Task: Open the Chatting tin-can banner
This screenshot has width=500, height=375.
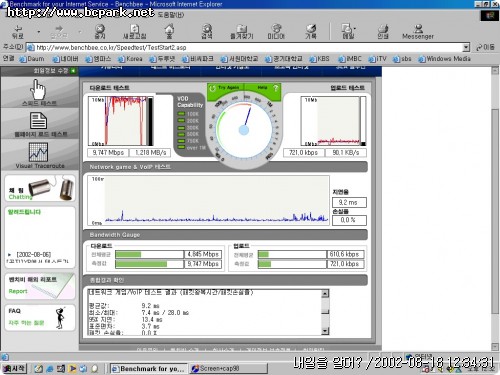Action: click(40, 188)
